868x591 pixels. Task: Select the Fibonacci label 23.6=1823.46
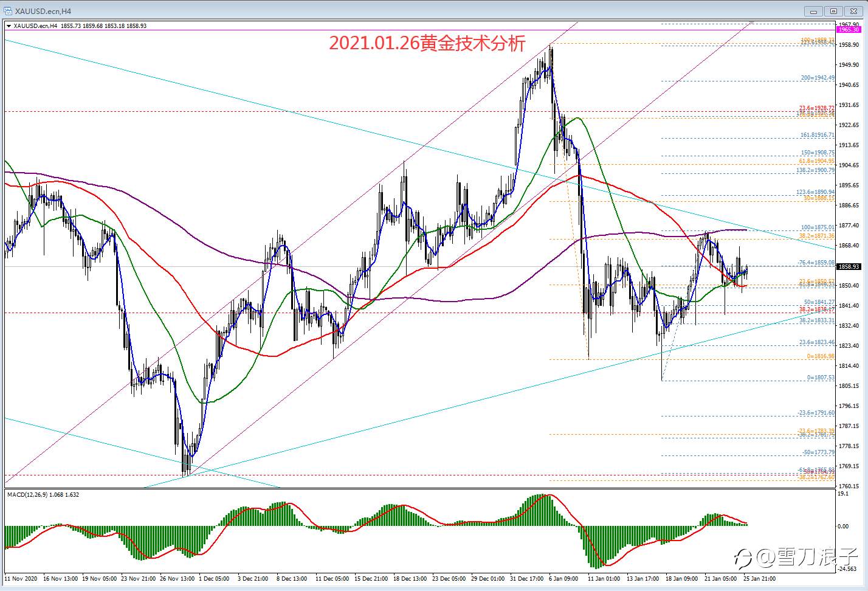click(x=816, y=342)
